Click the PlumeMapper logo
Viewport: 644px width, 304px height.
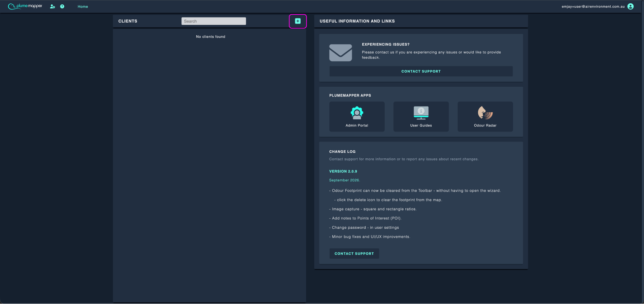coord(25,6)
